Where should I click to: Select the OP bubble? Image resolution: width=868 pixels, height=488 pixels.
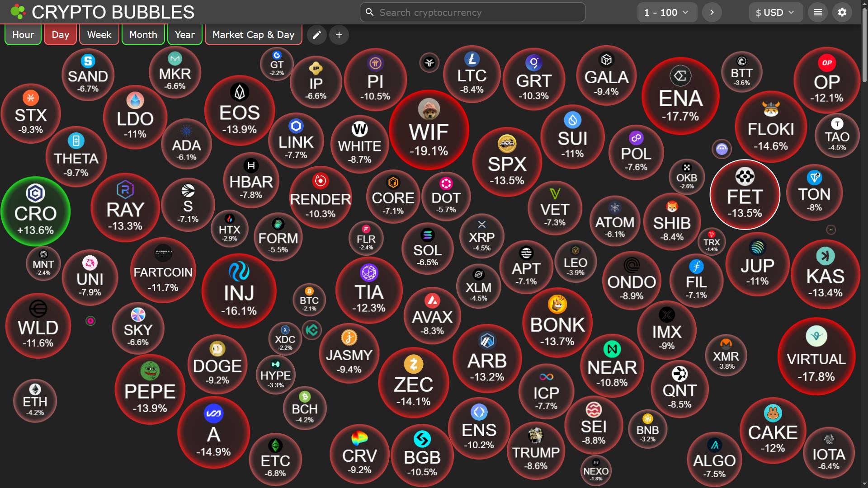tap(827, 80)
